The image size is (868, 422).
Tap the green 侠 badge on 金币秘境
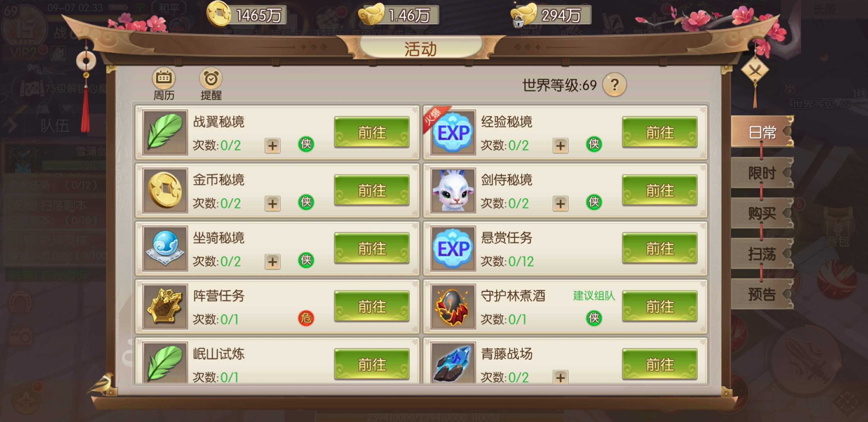(x=306, y=202)
